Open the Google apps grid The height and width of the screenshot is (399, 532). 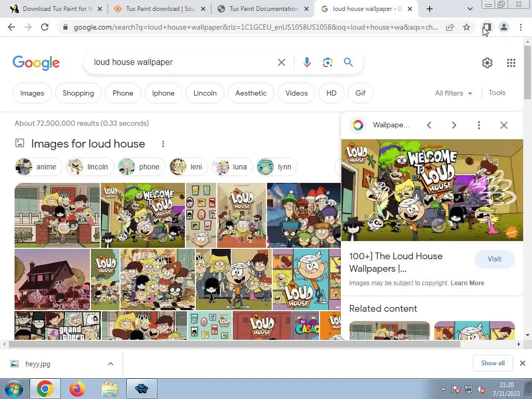tap(511, 63)
